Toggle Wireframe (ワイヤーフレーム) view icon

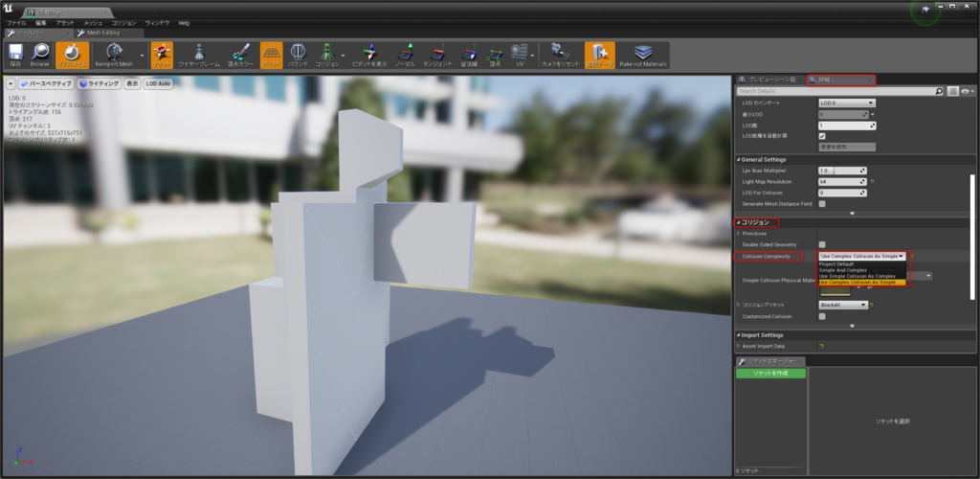coord(199,55)
